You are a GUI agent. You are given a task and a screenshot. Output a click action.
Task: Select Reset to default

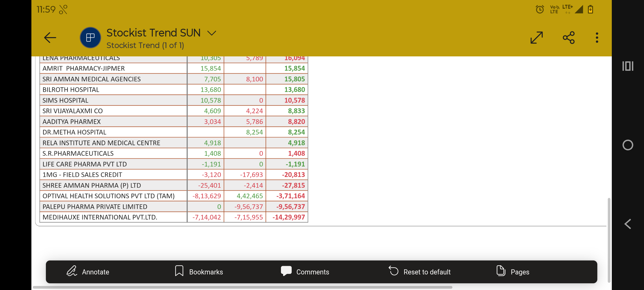[420, 271]
